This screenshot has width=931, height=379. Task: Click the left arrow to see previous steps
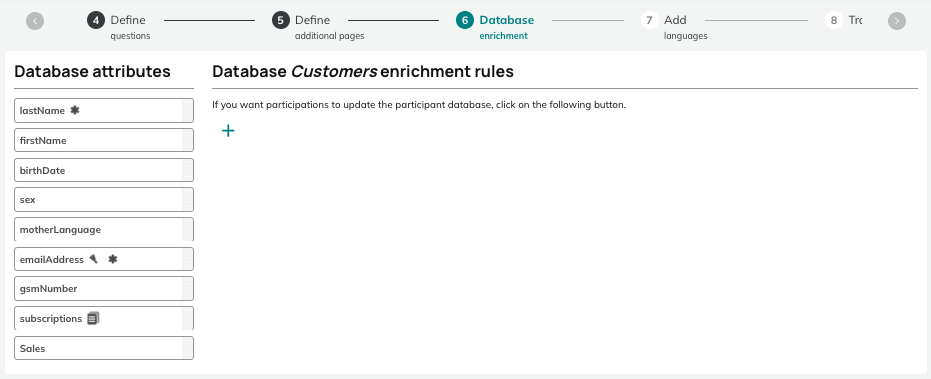(35, 21)
